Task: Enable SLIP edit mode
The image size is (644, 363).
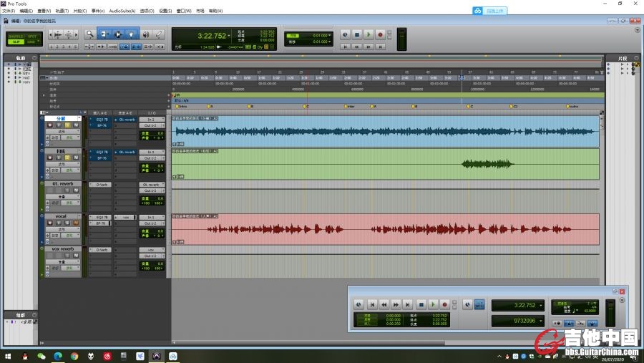Action: click(16, 42)
